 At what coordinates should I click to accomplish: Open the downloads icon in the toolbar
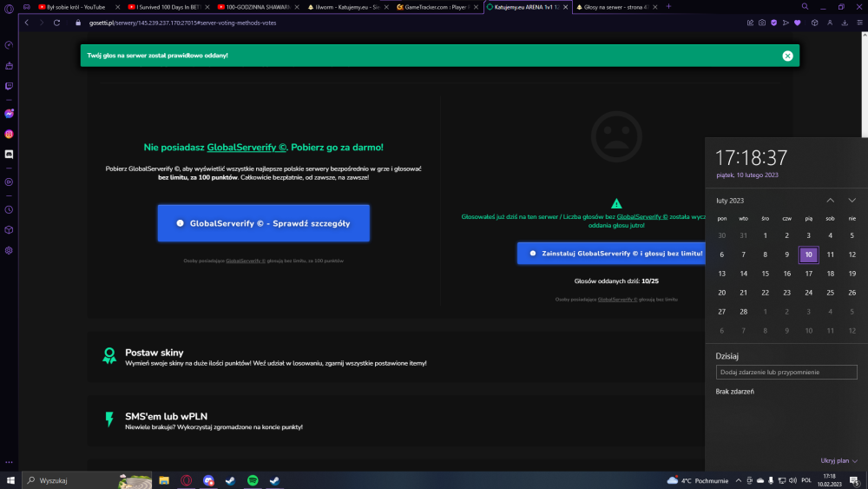pyautogui.click(x=845, y=23)
